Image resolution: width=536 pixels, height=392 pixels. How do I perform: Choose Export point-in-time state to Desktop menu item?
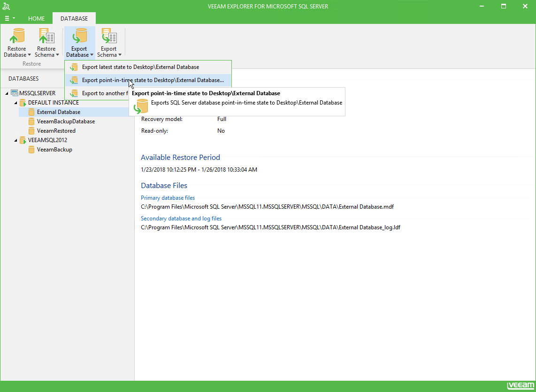[148, 80]
